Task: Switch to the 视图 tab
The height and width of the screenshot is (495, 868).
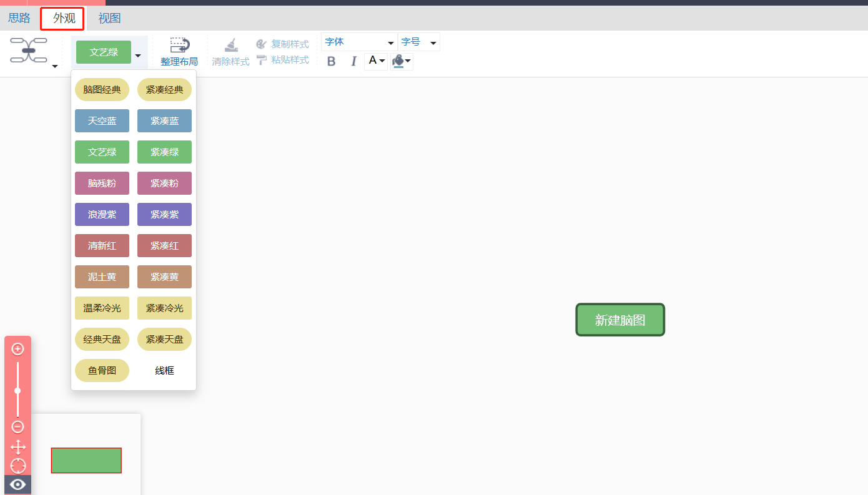Action: pyautogui.click(x=109, y=18)
